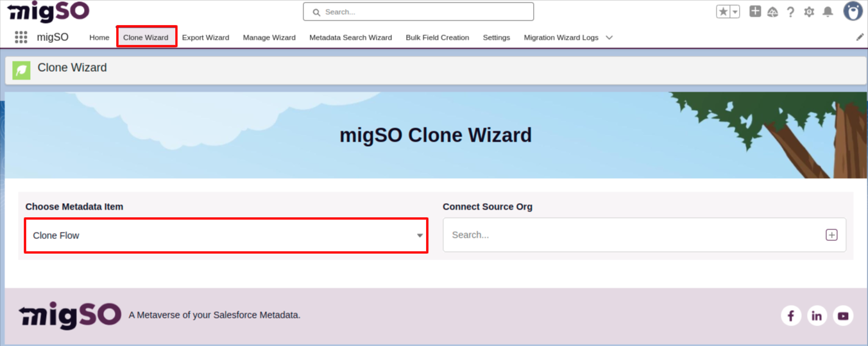Switch to the Export Wizard tab
This screenshot has height=346, width=868.
point(205,37)
